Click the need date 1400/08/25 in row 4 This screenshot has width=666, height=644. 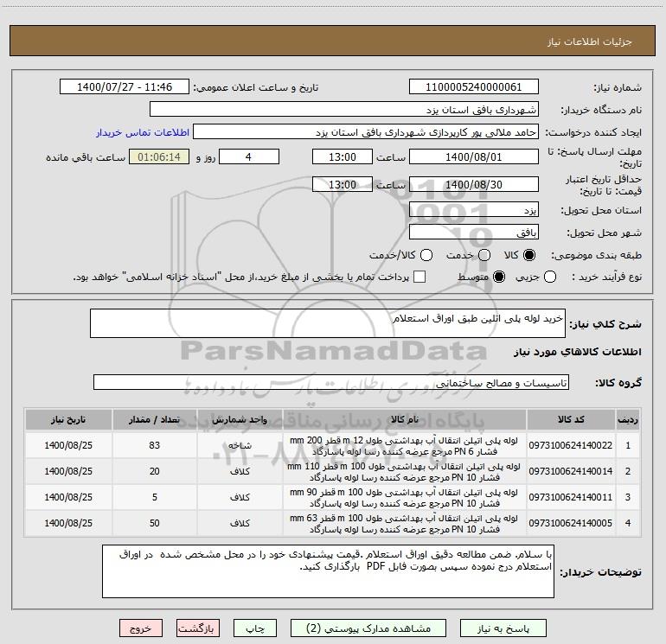coord(68,523)
